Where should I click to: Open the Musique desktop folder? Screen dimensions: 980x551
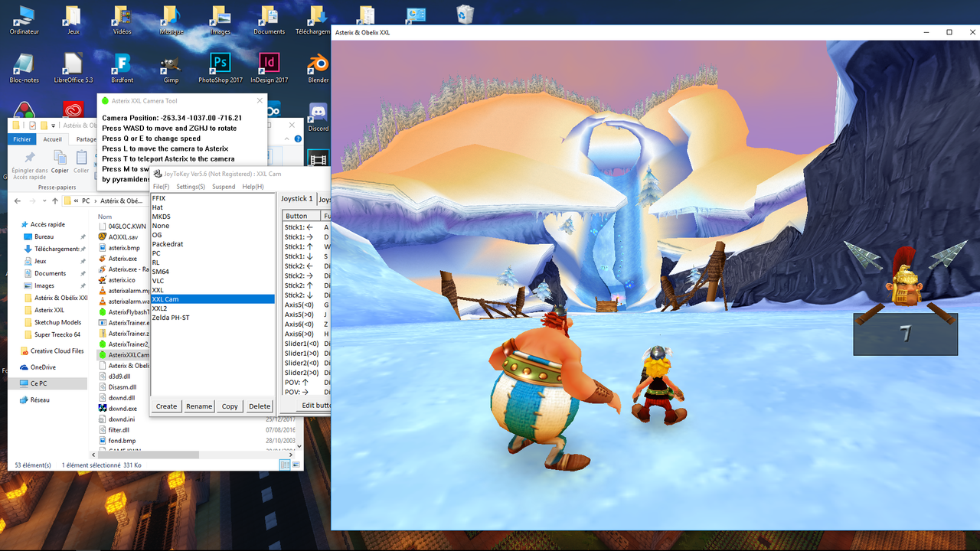tap(171, 21)
